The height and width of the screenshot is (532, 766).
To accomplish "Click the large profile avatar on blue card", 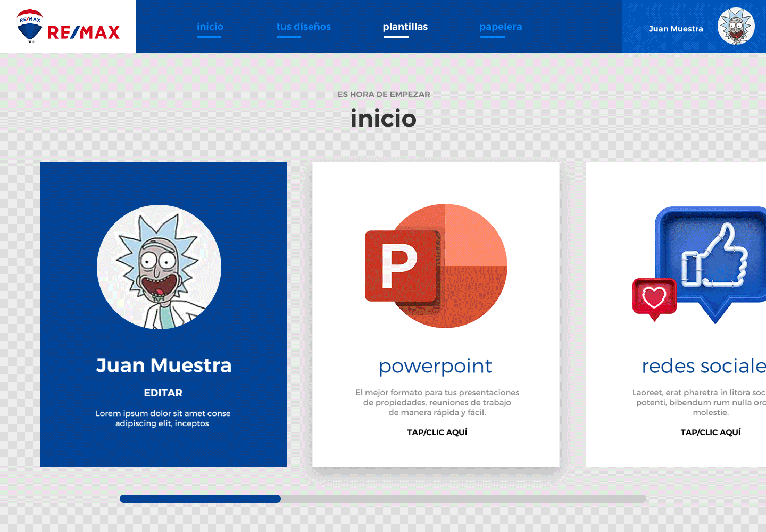I will (x=159, y=267).
